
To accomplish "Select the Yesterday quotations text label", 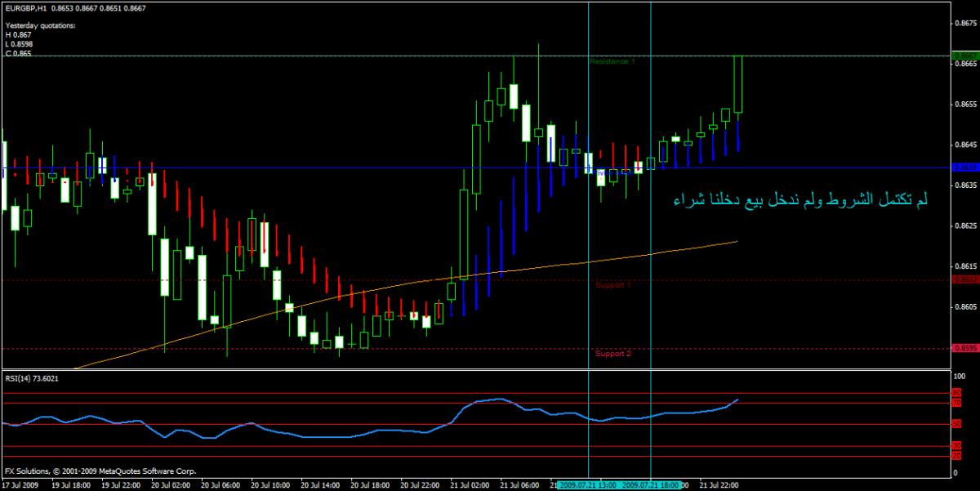I will [40, 25].
